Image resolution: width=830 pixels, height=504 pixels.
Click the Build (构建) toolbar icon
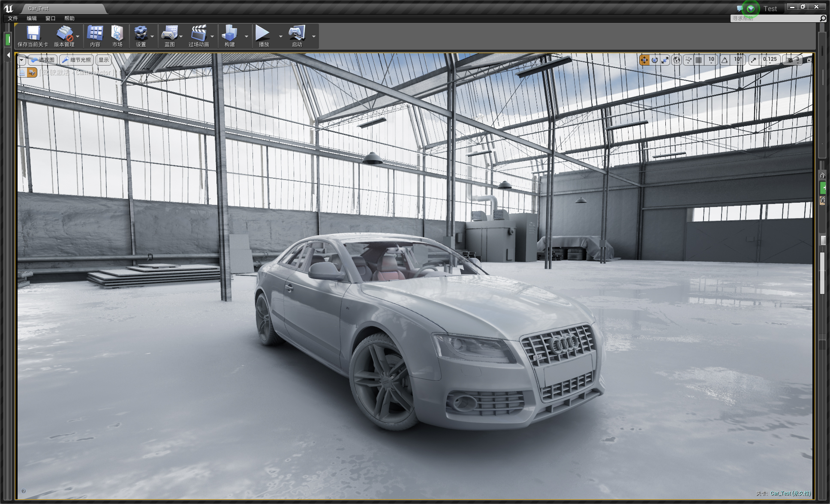[229, 34]
